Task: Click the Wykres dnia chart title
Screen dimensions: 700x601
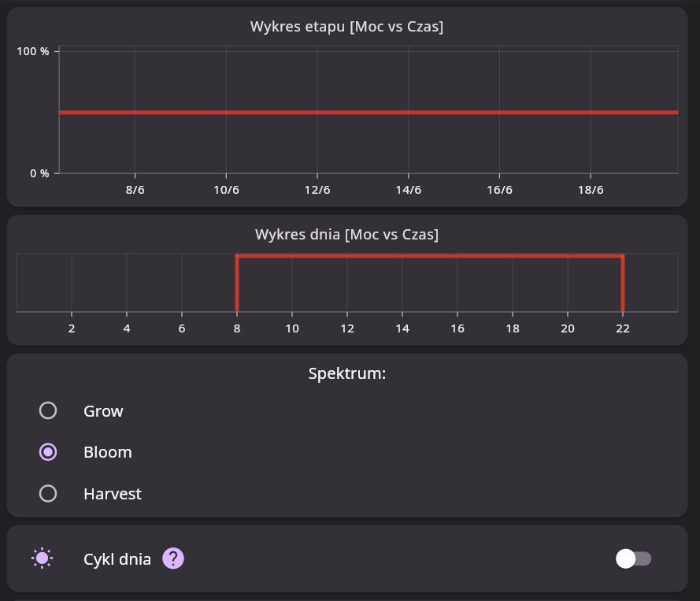Action: pyautogui.click(x=346, y=235)
